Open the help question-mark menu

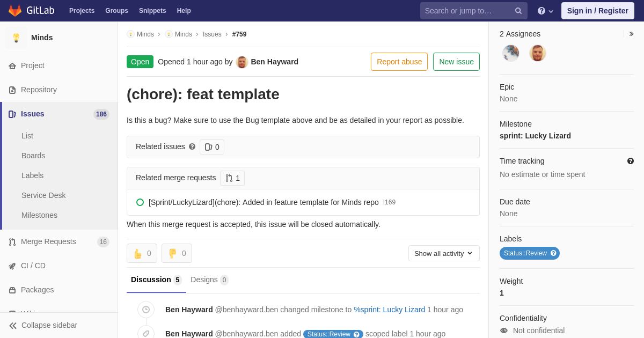point(545,11)
